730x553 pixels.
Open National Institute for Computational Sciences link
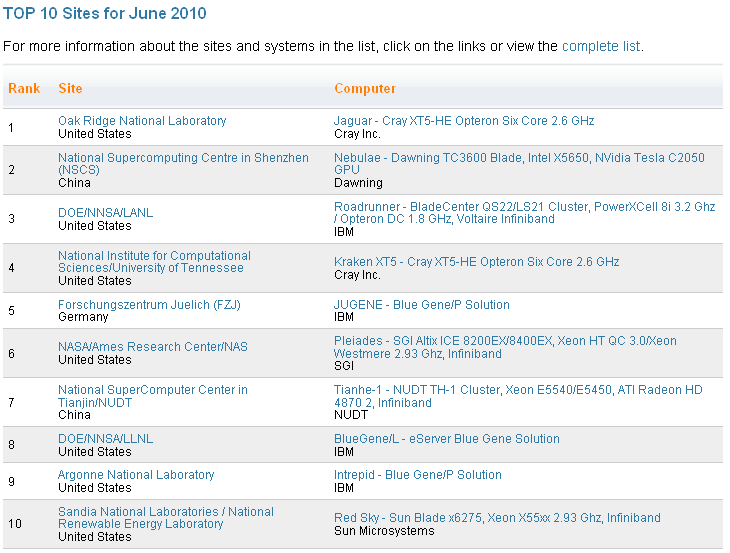tap(154, 262)
